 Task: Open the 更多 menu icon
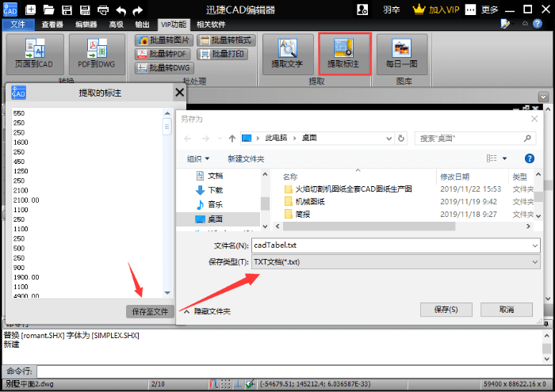click(470, 10)
